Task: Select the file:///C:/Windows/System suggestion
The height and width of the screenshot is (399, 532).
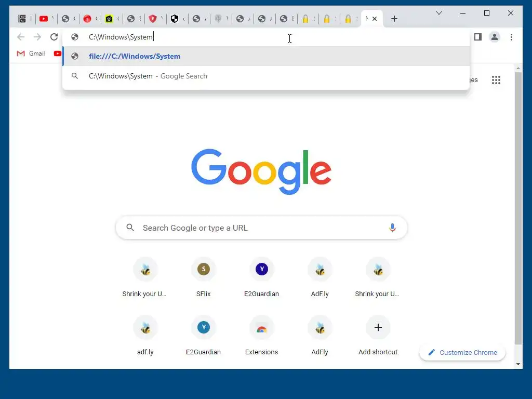Action: [x=265, y=56]
